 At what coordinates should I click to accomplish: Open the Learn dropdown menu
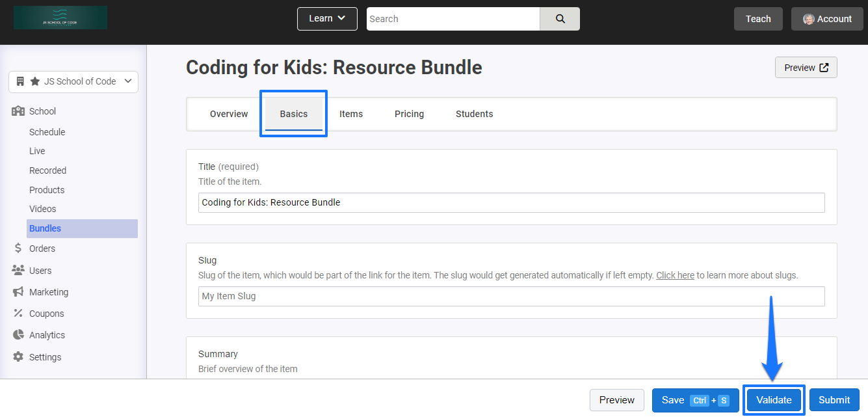coord(327,19)
